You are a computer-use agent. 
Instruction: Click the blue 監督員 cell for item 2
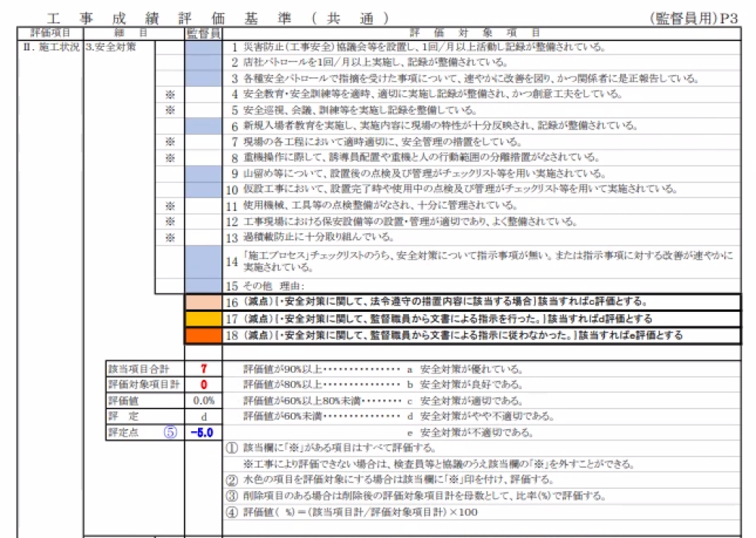pos(203,63)
